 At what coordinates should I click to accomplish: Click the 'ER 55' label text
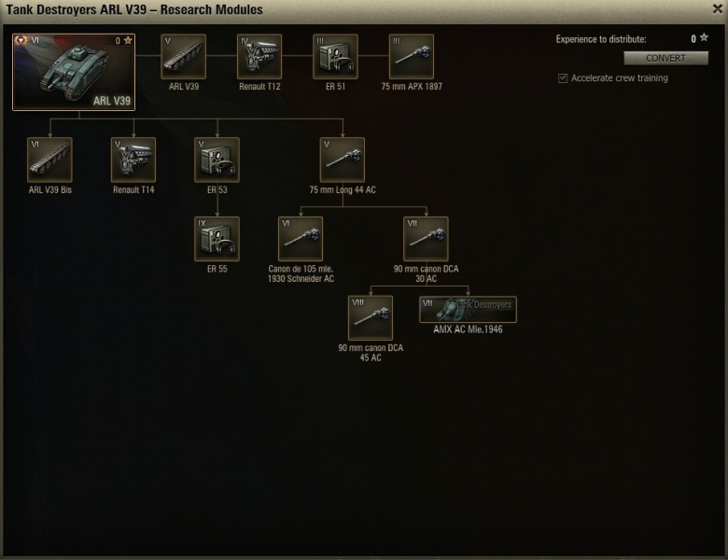pyautogui.click(x=217, y=269)
